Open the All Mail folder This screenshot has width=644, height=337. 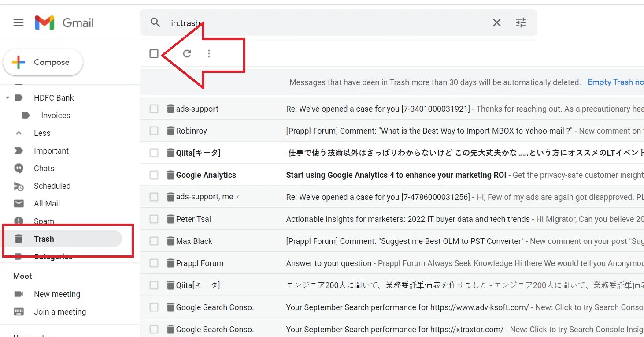point(47,204)
